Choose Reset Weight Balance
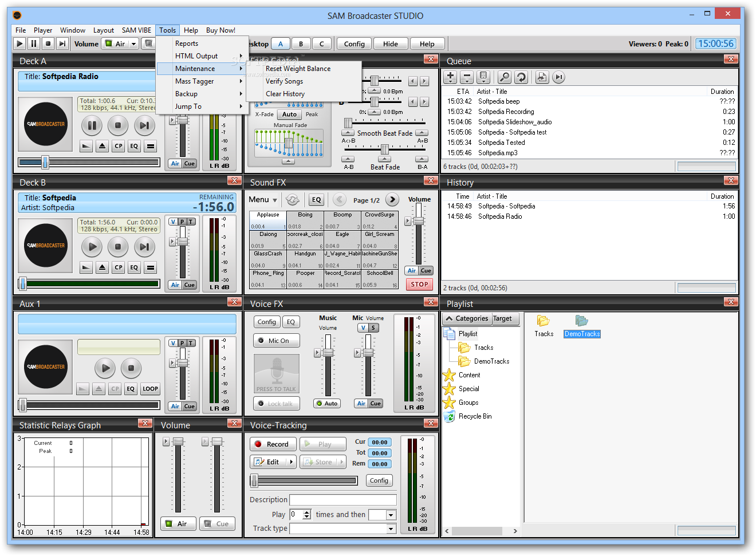756x556 pixels. (x=304, y=69)
